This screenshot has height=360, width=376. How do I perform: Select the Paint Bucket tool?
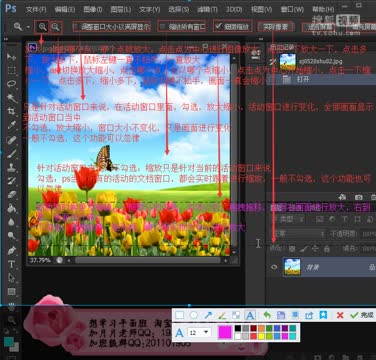click(x=12, y=208)
